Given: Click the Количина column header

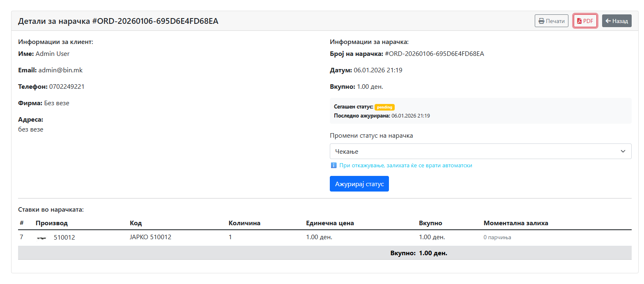Looking at the screenshot, I should coord(244,223).
